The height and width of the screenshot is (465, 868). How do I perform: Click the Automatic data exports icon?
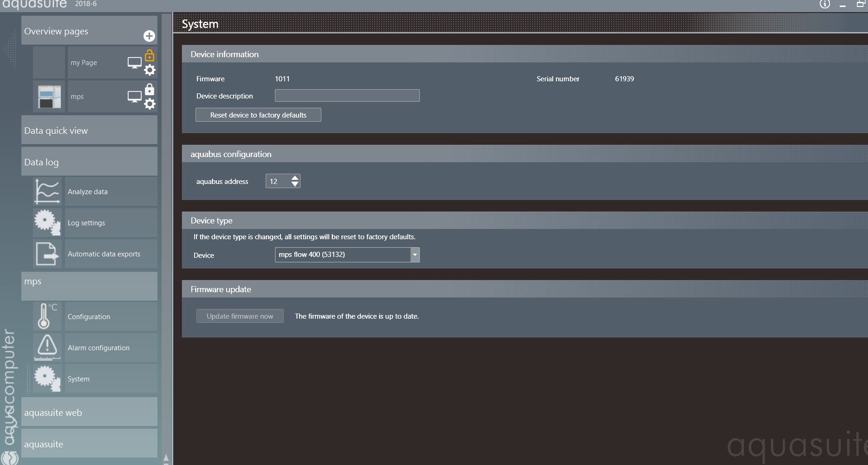tap(47, 254)
